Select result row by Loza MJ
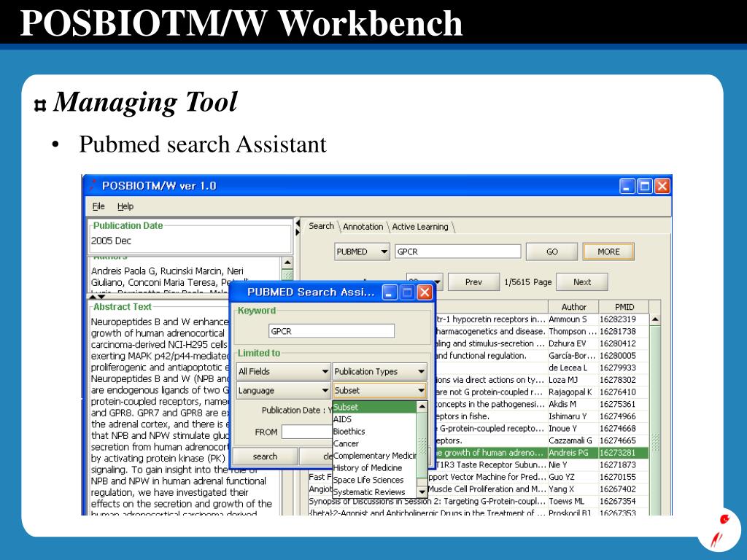This screenshot has width=747, height=560. [x=542, y=379]
